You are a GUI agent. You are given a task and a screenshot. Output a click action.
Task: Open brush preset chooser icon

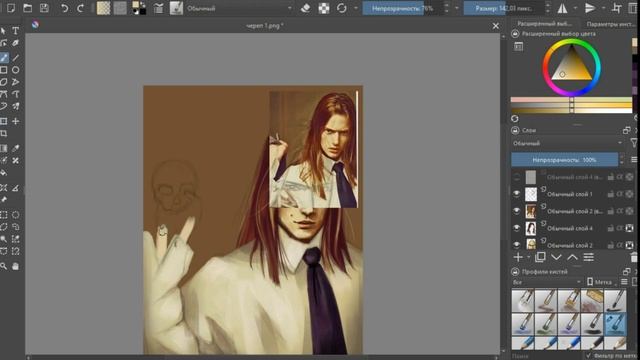pos(176,8)
